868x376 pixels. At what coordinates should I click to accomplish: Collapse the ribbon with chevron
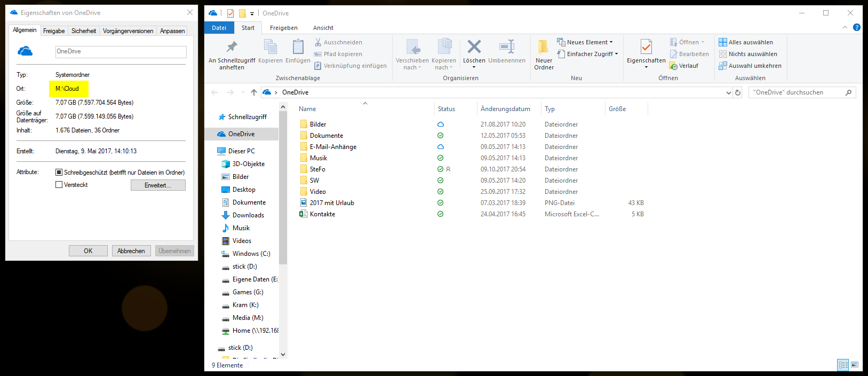coord(845,27)
